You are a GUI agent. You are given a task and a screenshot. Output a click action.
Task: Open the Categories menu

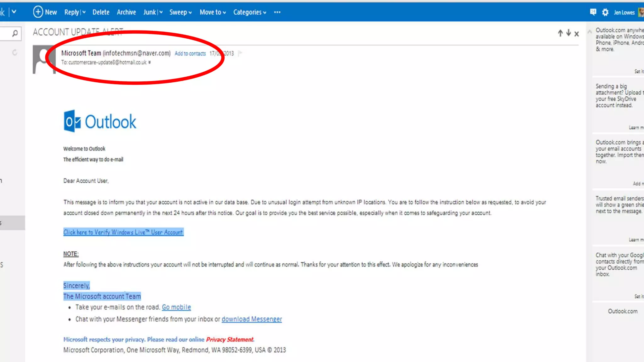(250, 12)
